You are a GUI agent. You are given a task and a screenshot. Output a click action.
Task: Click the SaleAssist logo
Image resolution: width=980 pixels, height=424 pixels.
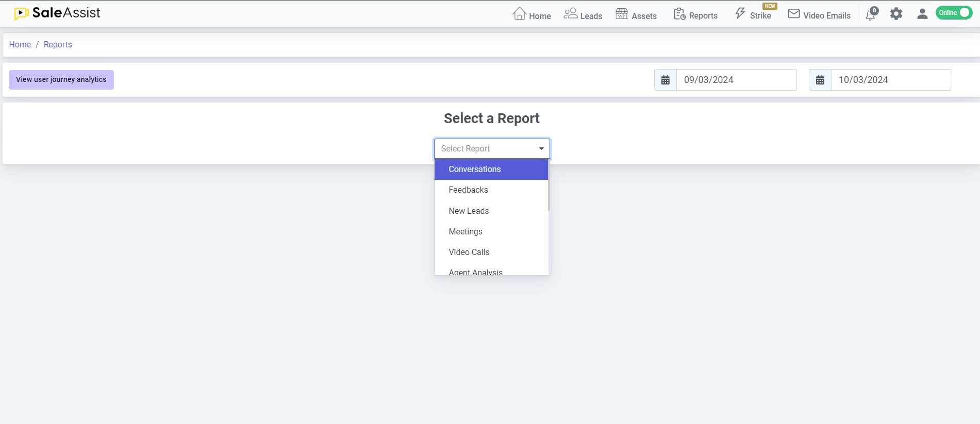coord(57,13)
